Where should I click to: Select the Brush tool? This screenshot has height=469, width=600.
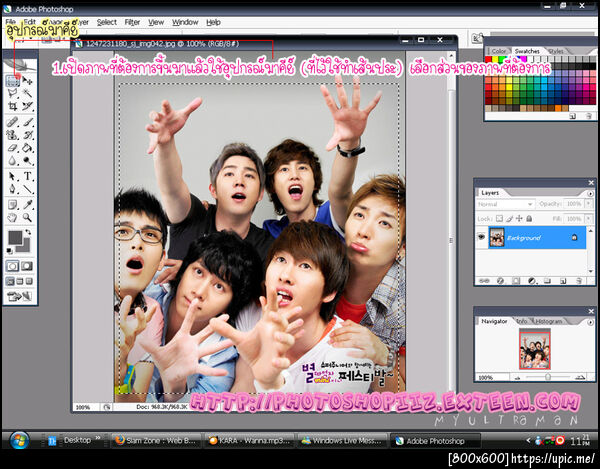click(27, 122)
